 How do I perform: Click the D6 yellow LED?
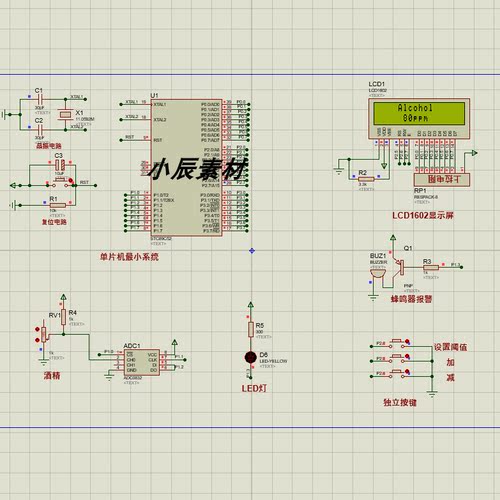tap(250, 357)
